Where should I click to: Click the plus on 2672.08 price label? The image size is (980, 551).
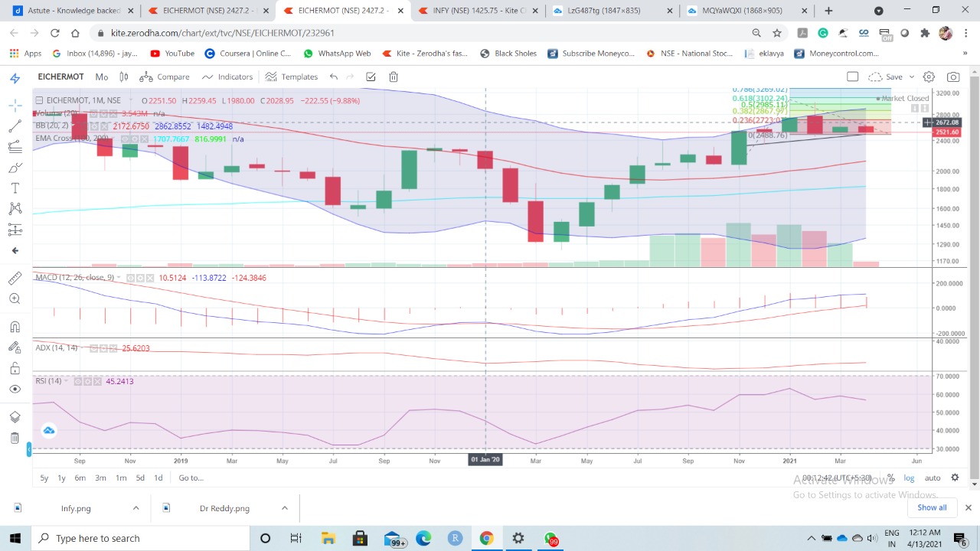[x=928, y=122]
